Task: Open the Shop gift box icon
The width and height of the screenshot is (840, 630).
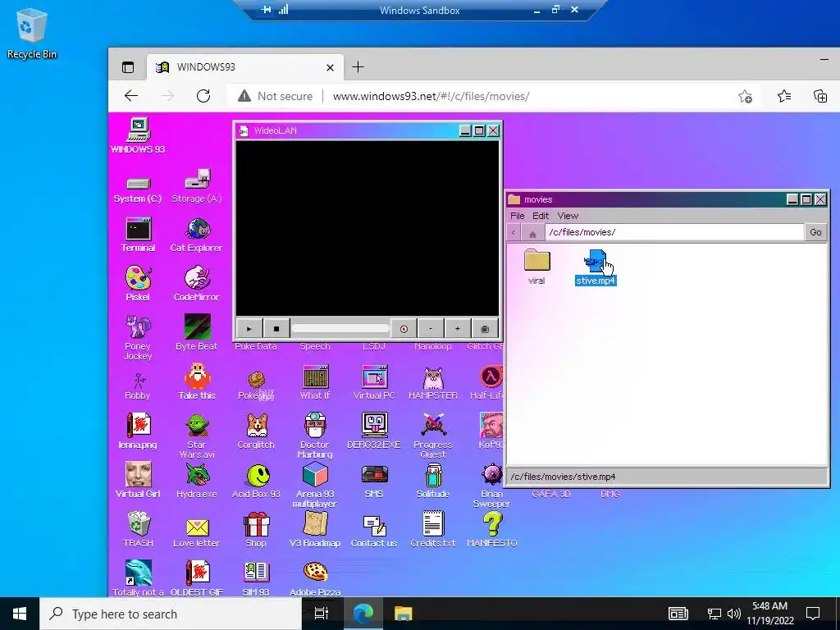Action: click(x=257, y=524)
